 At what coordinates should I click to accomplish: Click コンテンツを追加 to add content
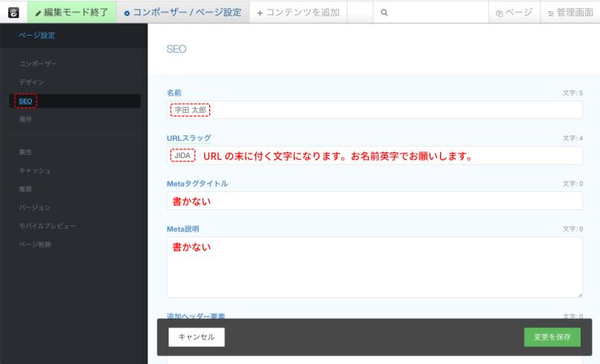click(298, 12)
